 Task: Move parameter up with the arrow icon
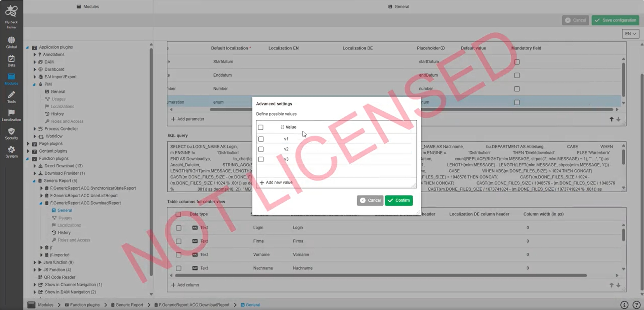(x=611, y=119)
